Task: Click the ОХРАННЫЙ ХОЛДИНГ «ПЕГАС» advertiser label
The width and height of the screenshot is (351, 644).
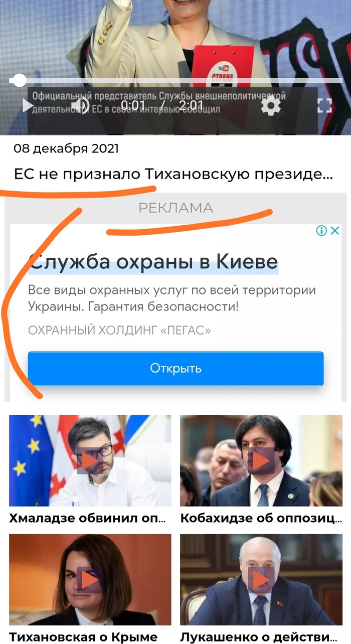Action: (x=119, y=331)
